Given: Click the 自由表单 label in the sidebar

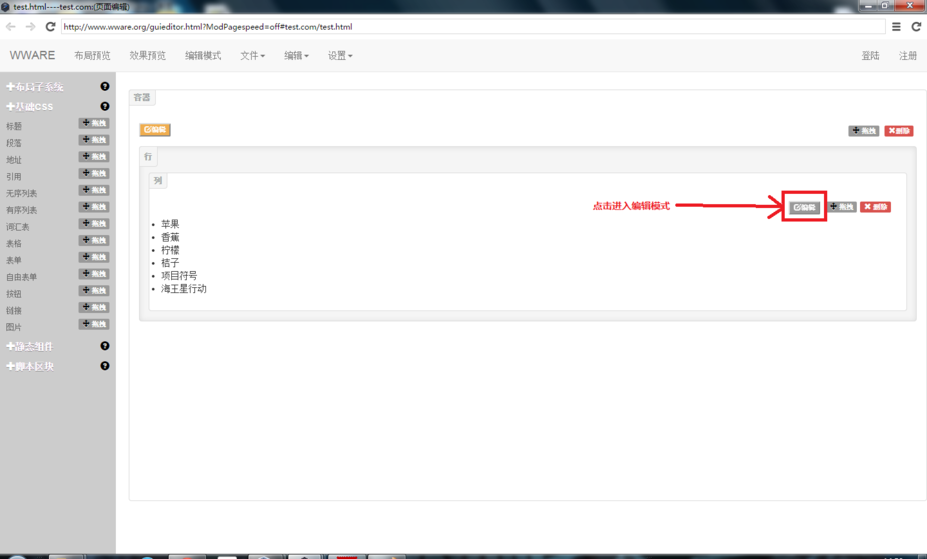Looking at the screenshot, I should point(21,277).
